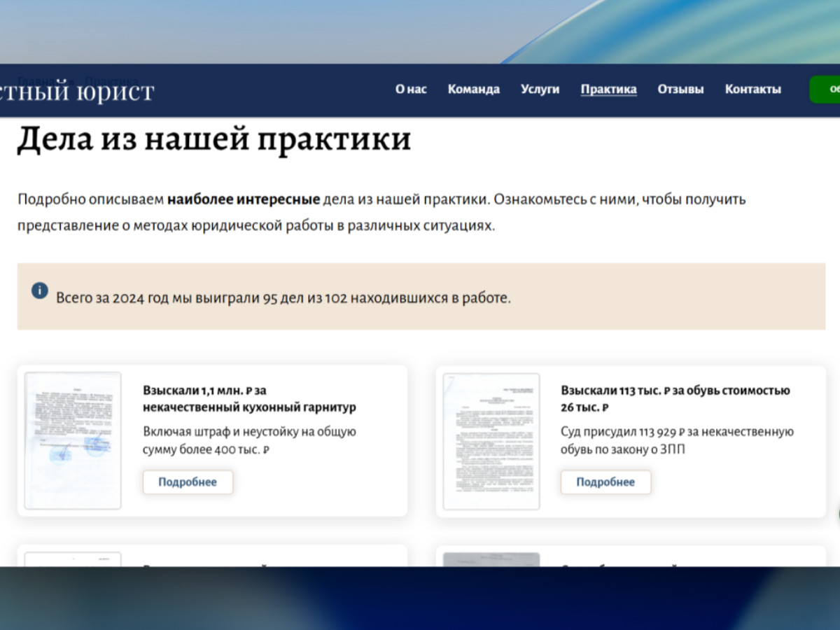Click the heading 'Дела из нашей практики'
Screen dimensions: 840x630
213,139
